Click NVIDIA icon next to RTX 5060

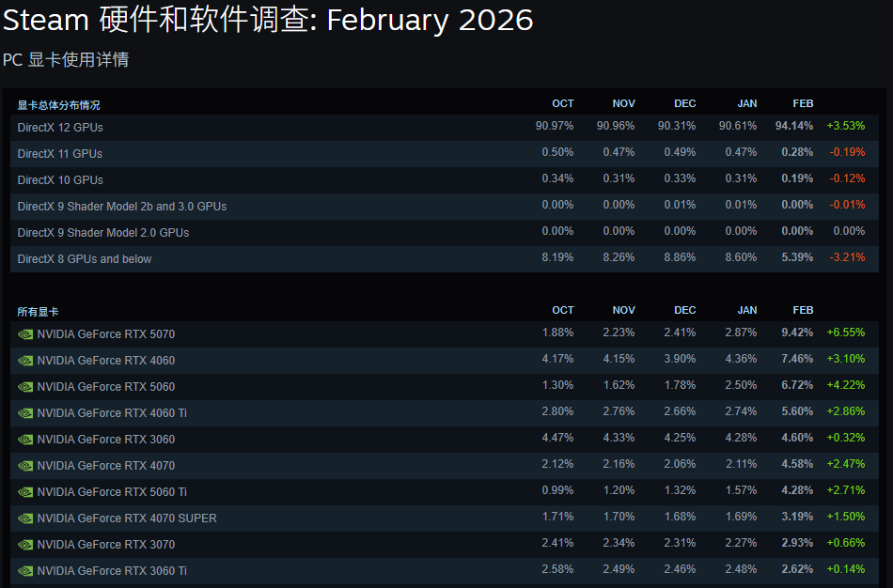coord(25,387)
